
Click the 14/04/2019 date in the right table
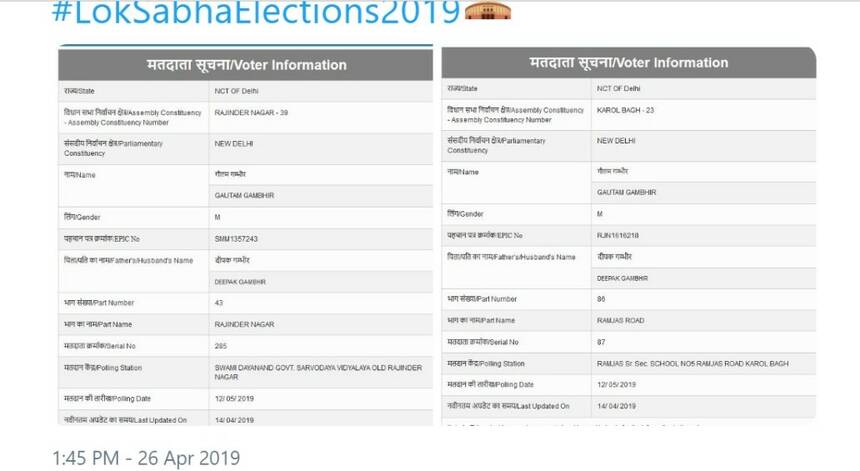coord(616,406)
